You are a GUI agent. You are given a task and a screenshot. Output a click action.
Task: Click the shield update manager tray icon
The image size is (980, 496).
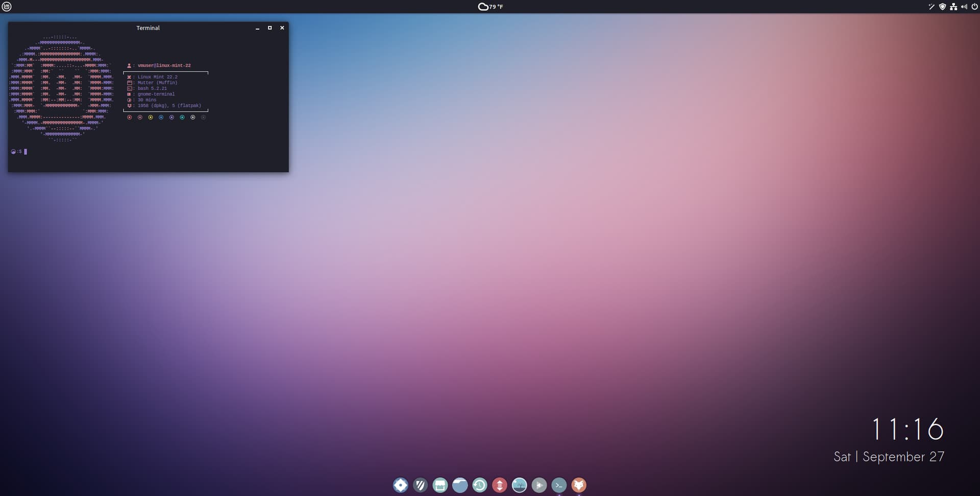pyautogui.click(x=942, y=7)
